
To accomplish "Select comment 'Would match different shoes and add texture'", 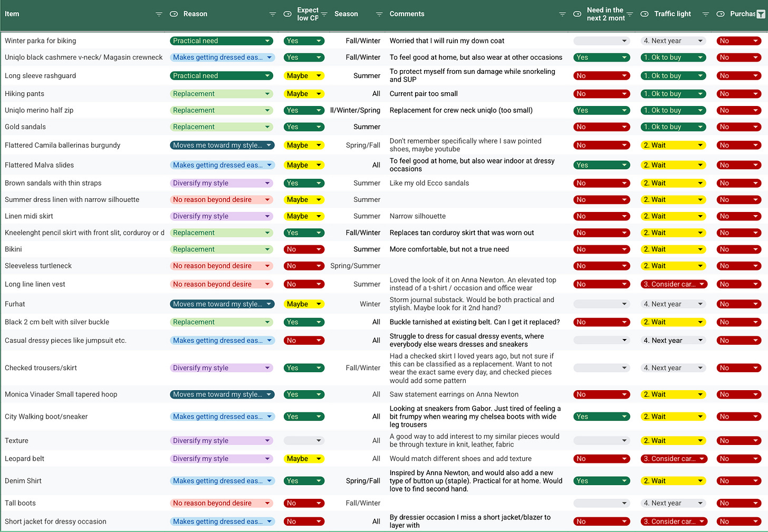I will coord(460,459).
